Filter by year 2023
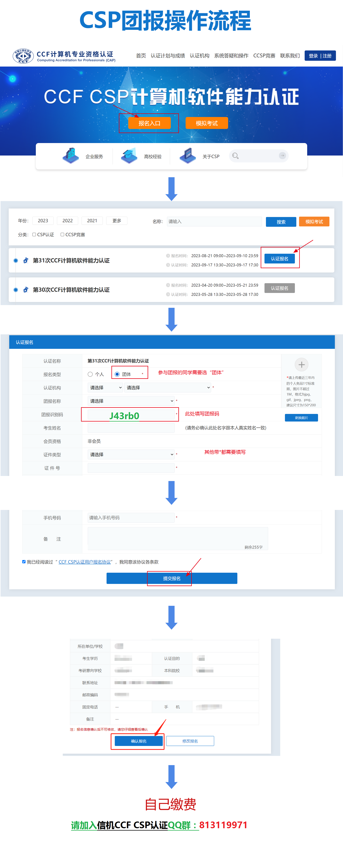 click(43, 221)
